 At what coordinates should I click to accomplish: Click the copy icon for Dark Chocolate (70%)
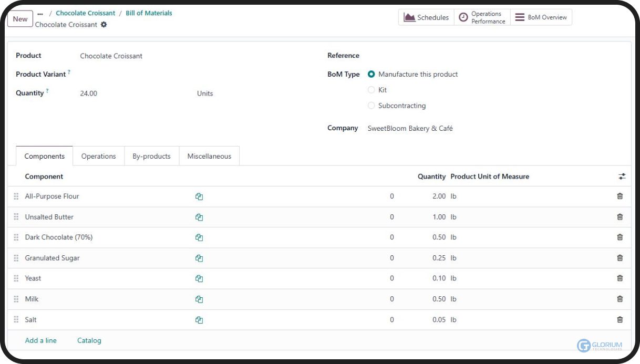199,237
